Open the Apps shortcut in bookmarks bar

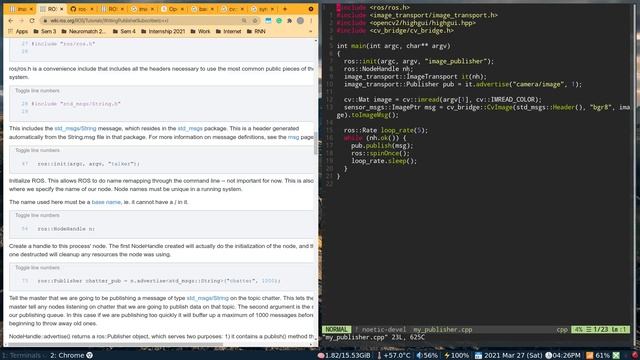tap(18, 31)
